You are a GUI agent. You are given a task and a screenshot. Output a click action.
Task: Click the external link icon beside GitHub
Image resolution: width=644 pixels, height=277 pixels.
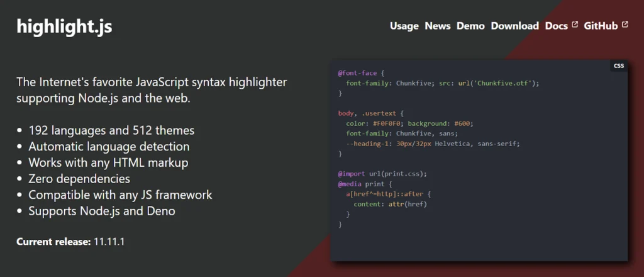coord(625,25)
